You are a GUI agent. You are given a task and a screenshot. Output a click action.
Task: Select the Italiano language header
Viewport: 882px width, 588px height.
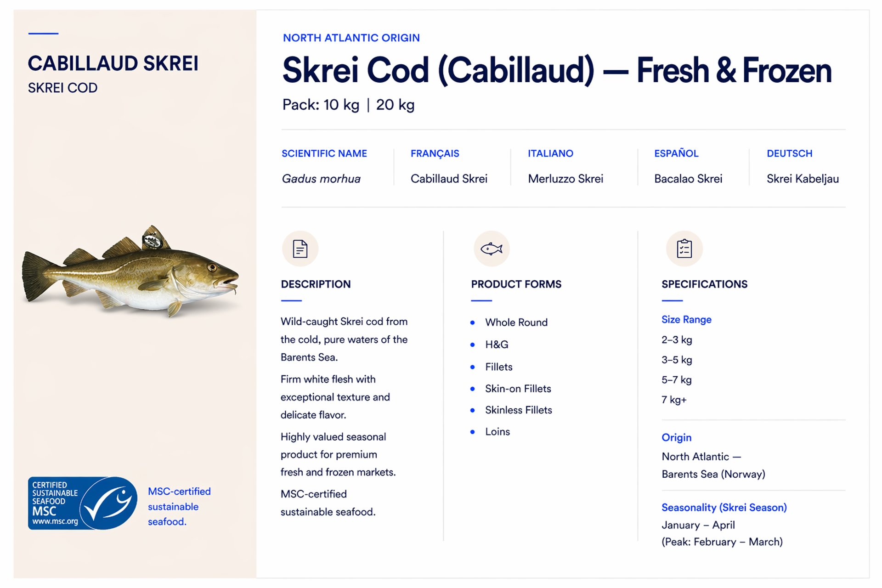pyautogui.click(x=550, y=153)
